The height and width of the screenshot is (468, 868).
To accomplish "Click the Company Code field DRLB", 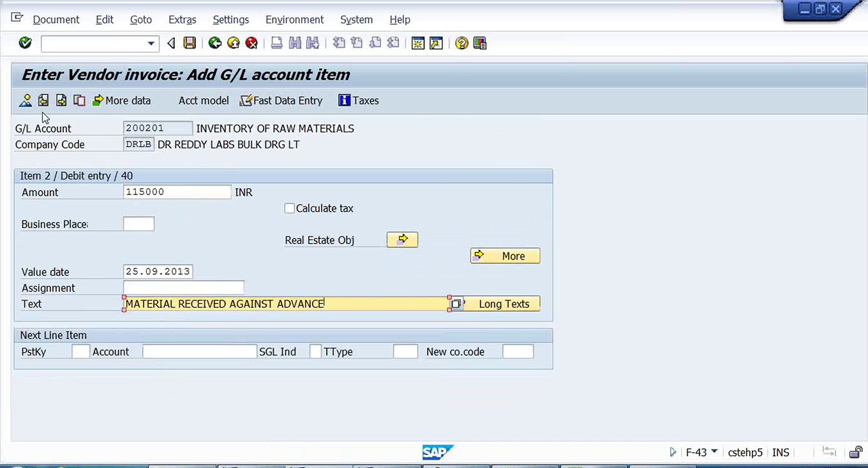I will pyautogui.click(x=138, y=144).
